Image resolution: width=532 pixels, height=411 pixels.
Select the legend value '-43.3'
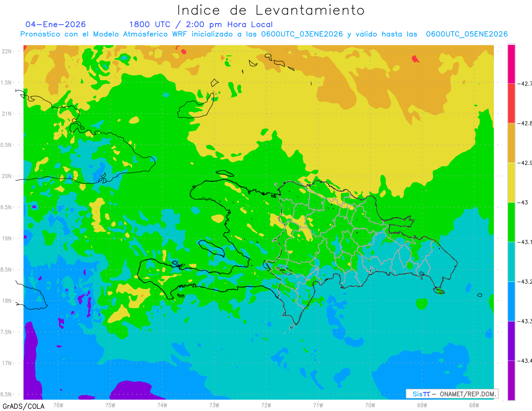524,321
